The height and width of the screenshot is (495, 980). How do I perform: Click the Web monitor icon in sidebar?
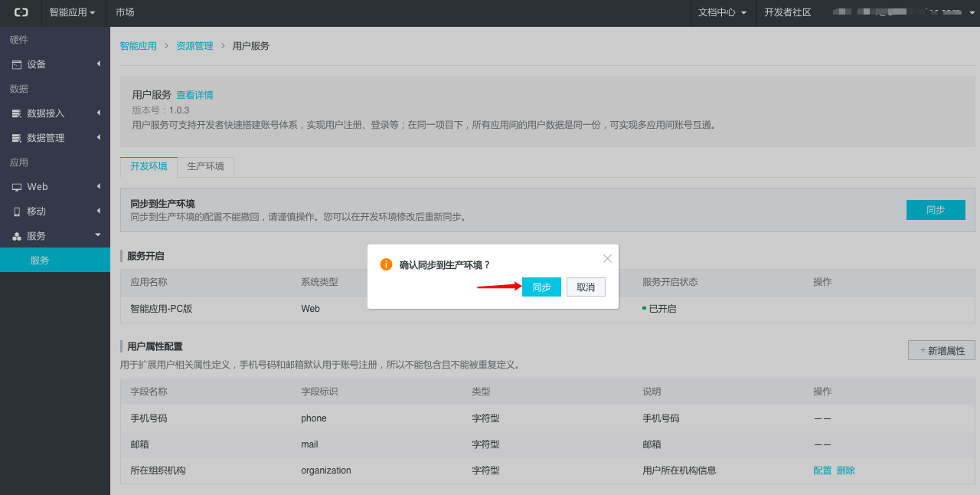point(17,187)
